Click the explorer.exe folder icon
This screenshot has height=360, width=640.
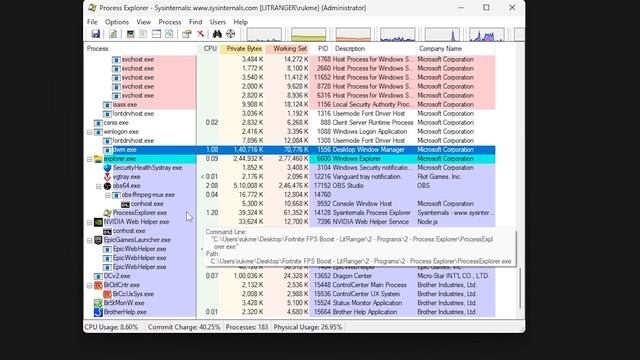click(x=98, y=159)
